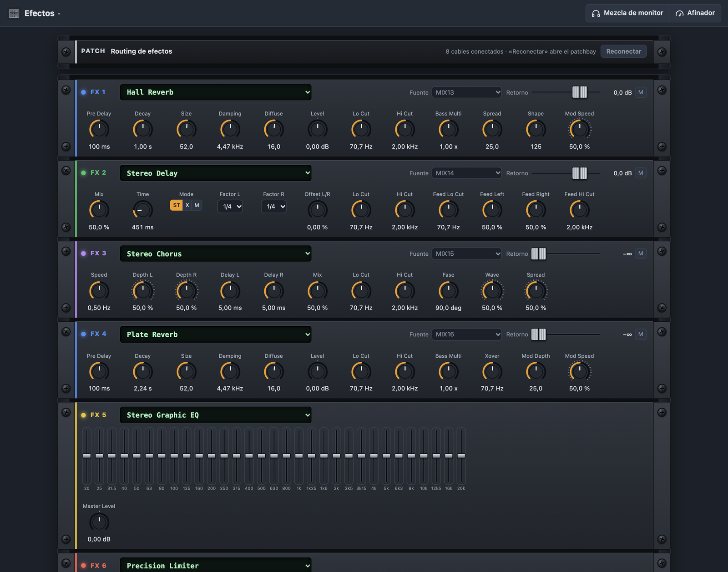Click the FX 6 red status dot
Screen dimensions: 728x572
click(83, 566)
